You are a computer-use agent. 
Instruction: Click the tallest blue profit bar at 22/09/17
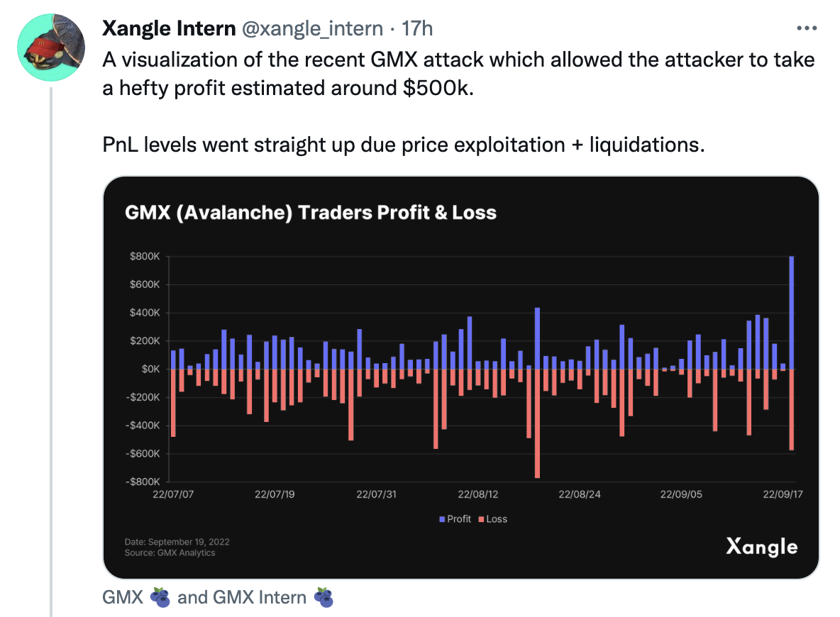792,312
